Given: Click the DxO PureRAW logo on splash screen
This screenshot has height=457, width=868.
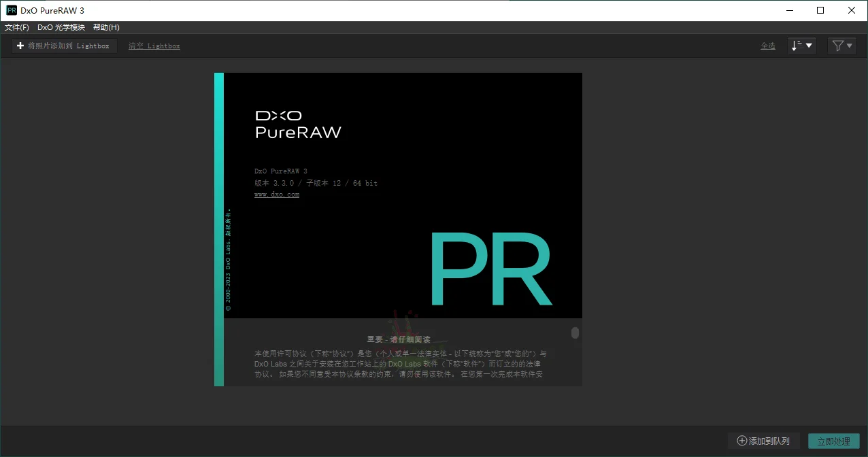Looking at the screenshot, I should tap(298, 124).
